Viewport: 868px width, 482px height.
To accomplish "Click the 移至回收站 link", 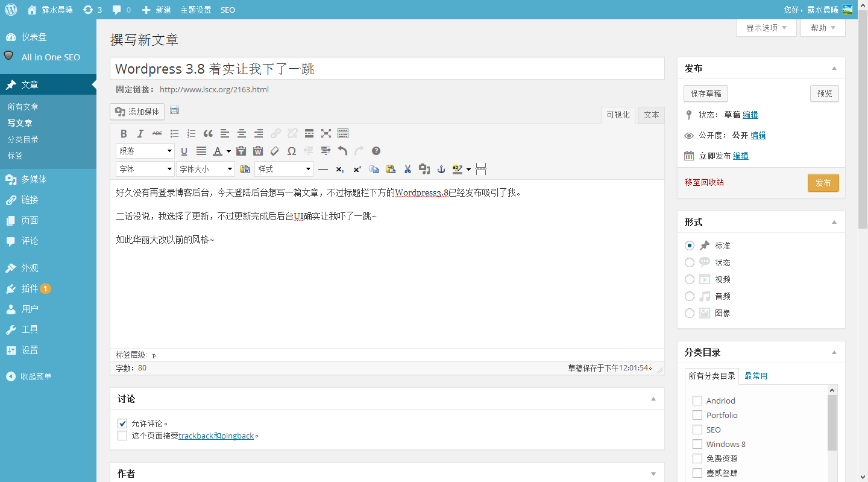I will pyautogui.click(x=704, y=182).
